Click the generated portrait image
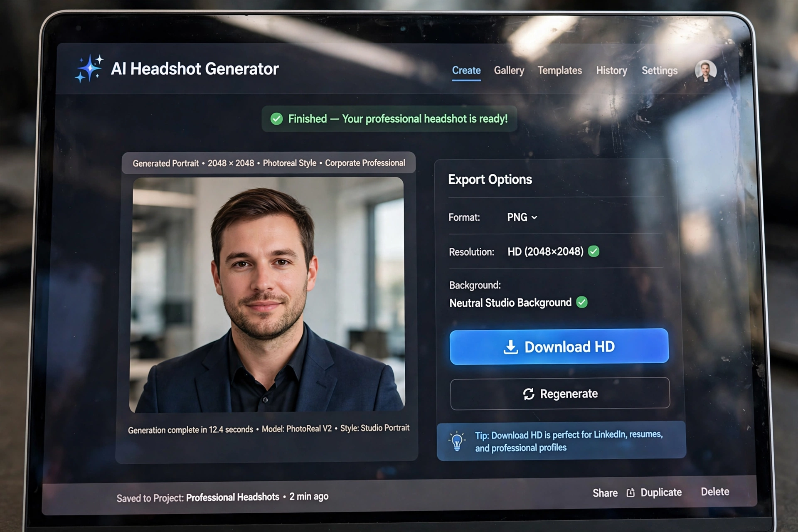Viewport: 798px width, 532px height. pyautogui.click(x=267, y=295)
